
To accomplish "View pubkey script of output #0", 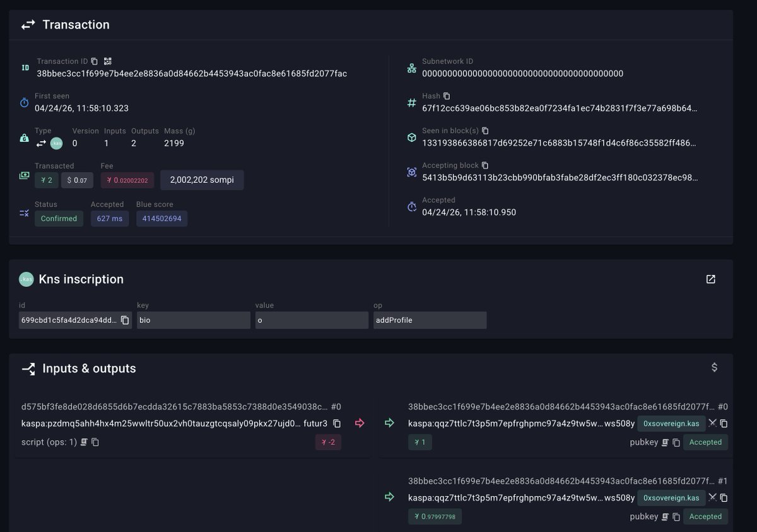I will [x=664, y=442].
